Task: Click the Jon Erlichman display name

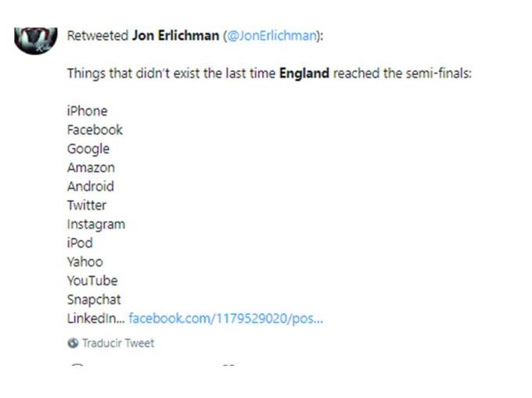Action: click(x=175, y=36)
